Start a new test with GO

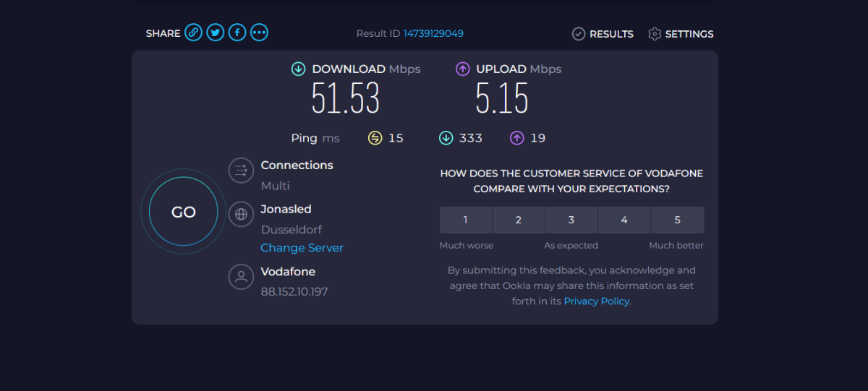(x=183, y=212)
